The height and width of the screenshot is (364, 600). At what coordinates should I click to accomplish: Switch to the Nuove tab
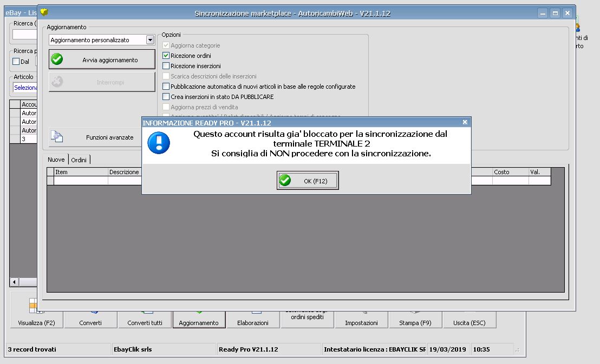(56, 160)
